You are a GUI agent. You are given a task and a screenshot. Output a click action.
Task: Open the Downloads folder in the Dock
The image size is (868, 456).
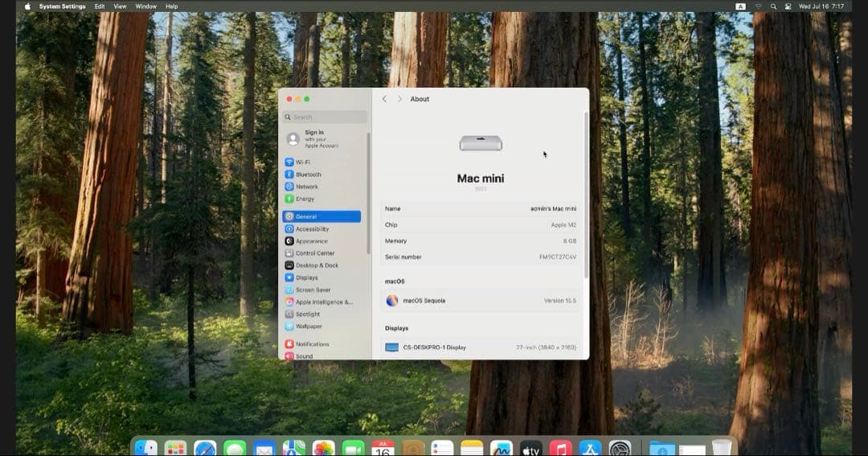662,448
